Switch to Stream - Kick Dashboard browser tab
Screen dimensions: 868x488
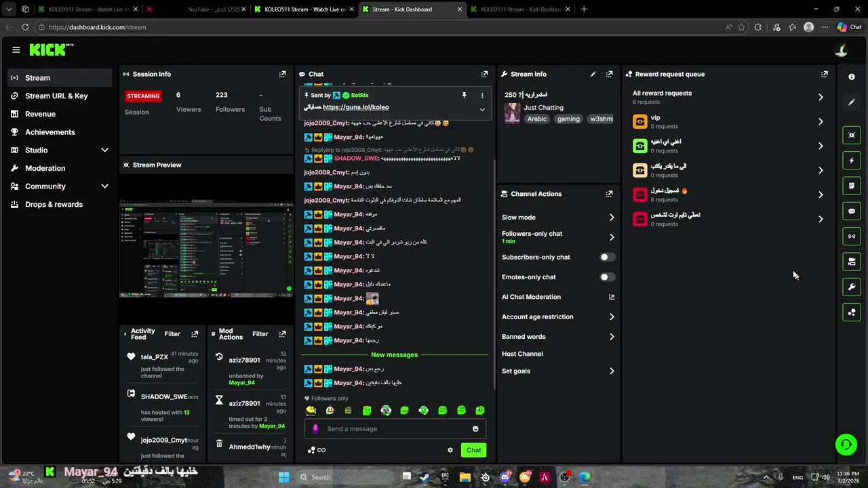coord(412,9)
